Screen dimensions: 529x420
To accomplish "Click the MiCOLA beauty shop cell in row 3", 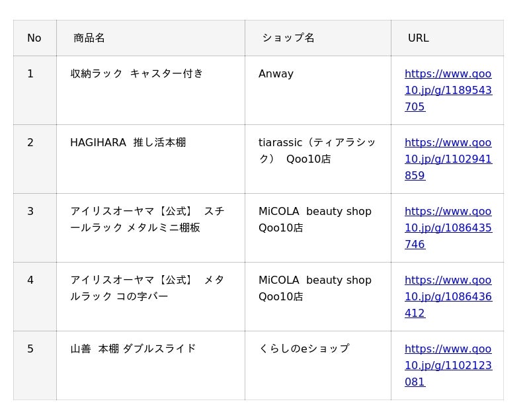I will click(x=318, y=228).
